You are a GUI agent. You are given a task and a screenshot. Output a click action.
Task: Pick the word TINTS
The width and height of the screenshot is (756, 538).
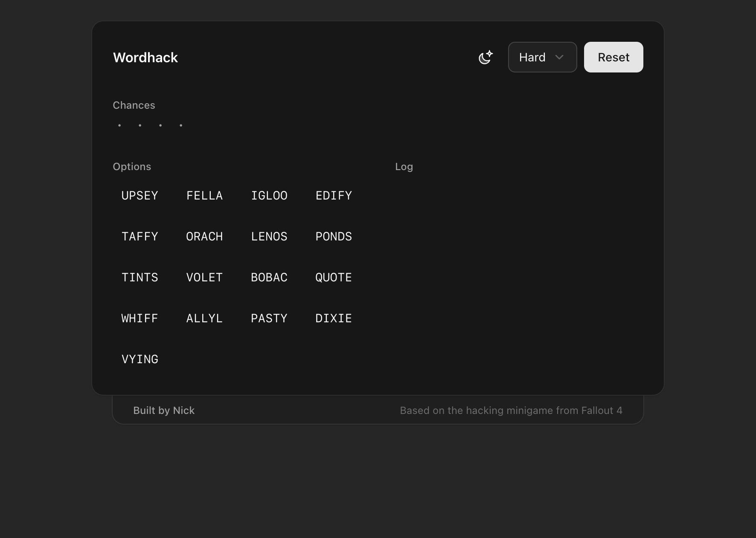(x=140, y=277)
